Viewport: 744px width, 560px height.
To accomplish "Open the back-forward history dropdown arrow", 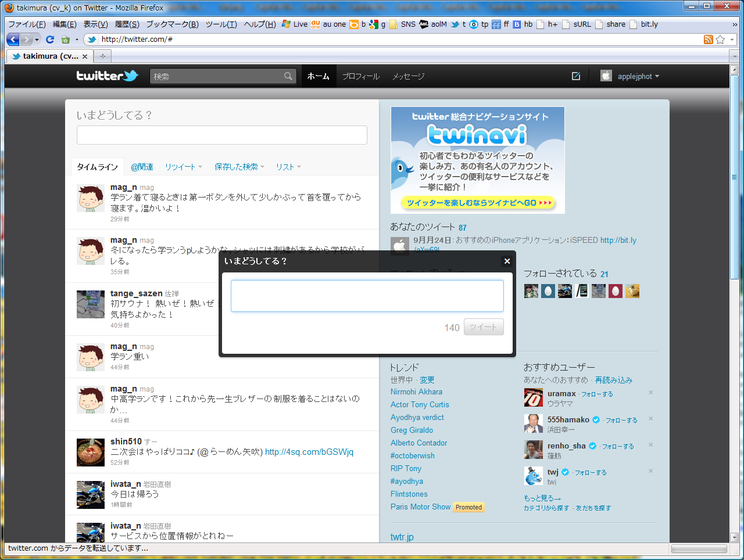I will tap(37, 40).
